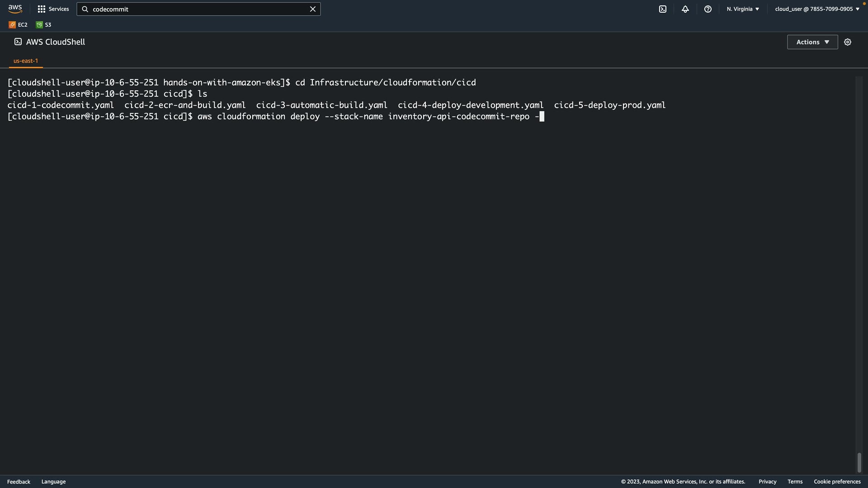Expand the cloud_user account menu
868x488 pixels.
[817, 9]
